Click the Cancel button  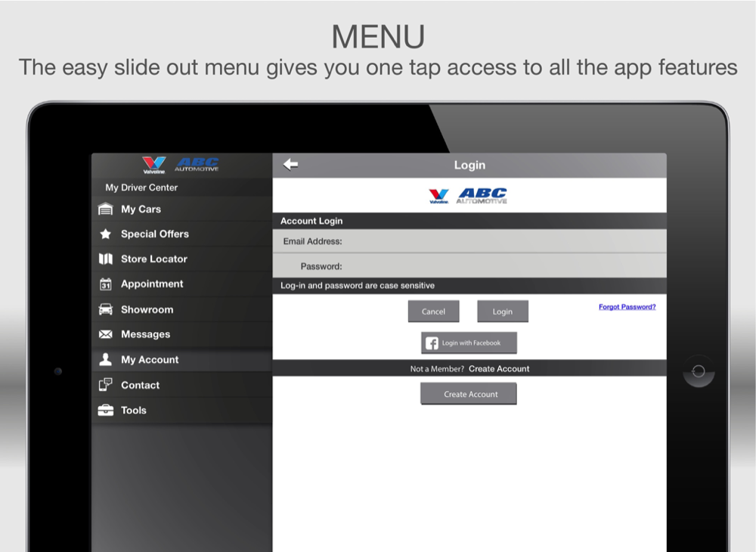(433, 312)
